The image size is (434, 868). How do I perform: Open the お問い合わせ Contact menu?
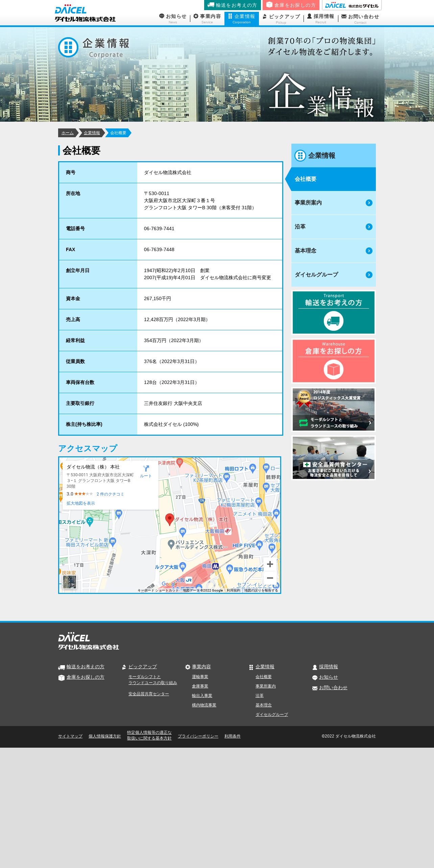tap(360, 19)
